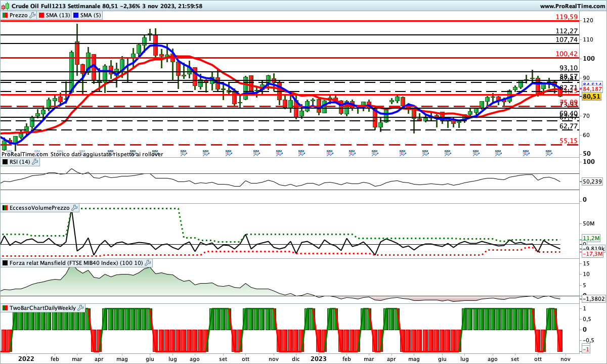Click the red color swatch of SMA (13)
607x364 pixels.
click(x=41, y=16)
